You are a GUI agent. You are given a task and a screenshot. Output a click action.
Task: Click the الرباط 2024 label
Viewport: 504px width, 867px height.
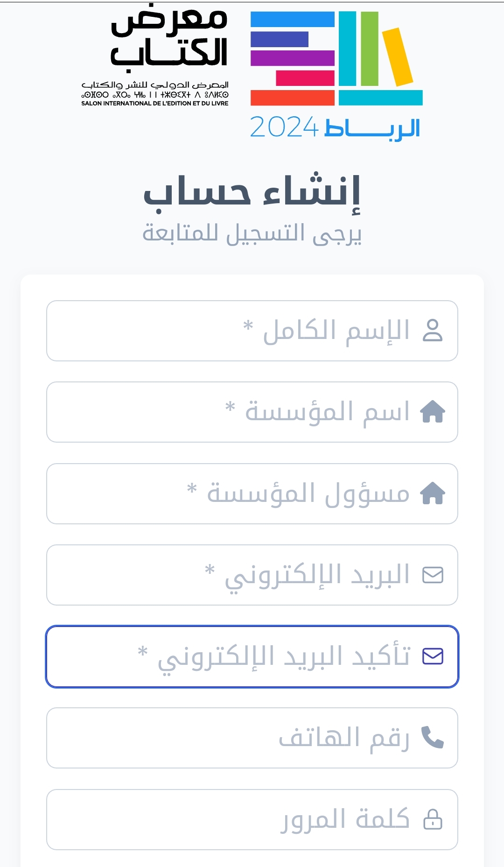pos(335,127)
